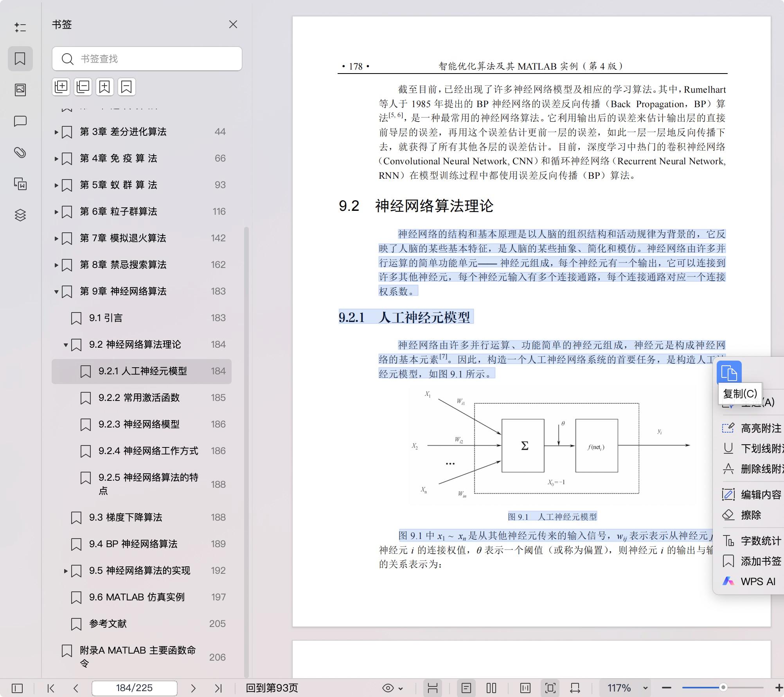Click the expand-all bookmarks icon
This screenshot has height=697, width=784.
[61, 86]
